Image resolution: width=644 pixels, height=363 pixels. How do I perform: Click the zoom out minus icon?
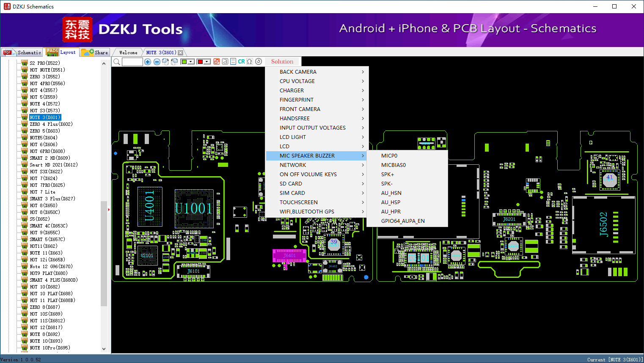pos(157,62)
